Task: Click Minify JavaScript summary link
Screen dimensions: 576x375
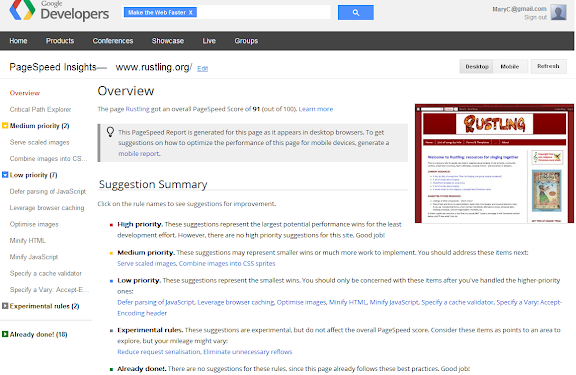Action: pos(394,302)
